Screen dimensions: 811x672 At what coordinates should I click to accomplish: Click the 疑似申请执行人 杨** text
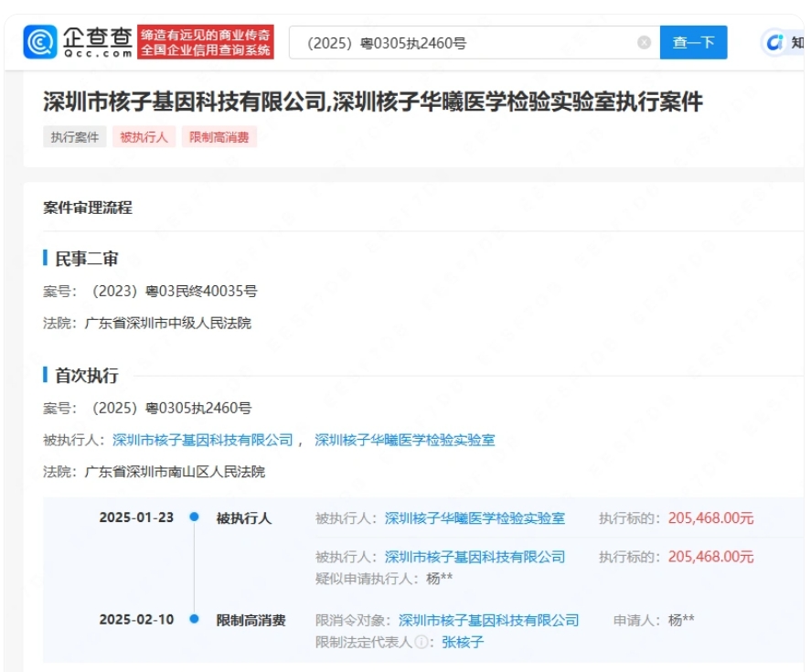click(384, 579)
